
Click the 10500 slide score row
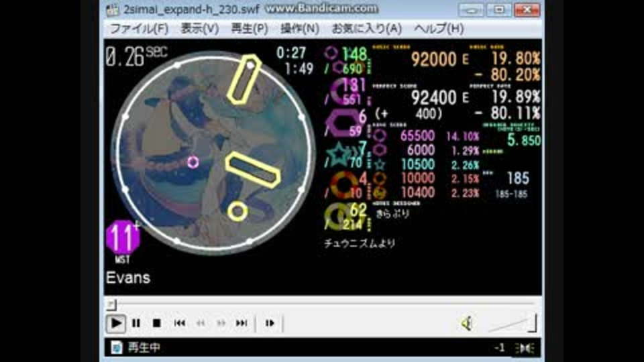click(x=425, y=165)
